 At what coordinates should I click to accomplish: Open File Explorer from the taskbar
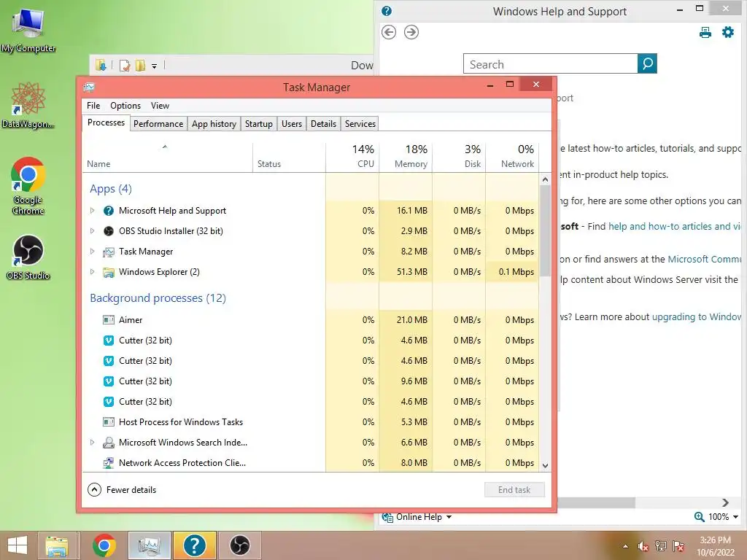pos(57,545)
